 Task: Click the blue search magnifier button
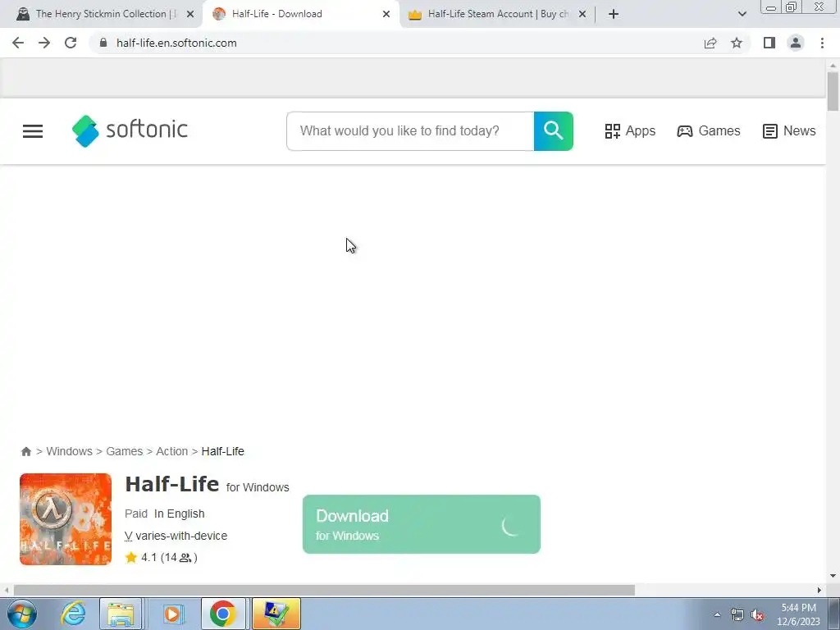click(554, 130)
